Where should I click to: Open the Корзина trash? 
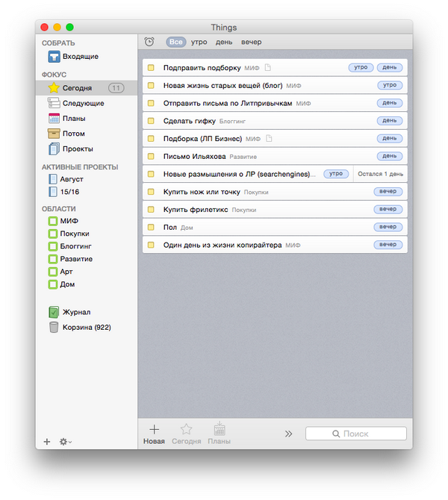click(54, 327)
